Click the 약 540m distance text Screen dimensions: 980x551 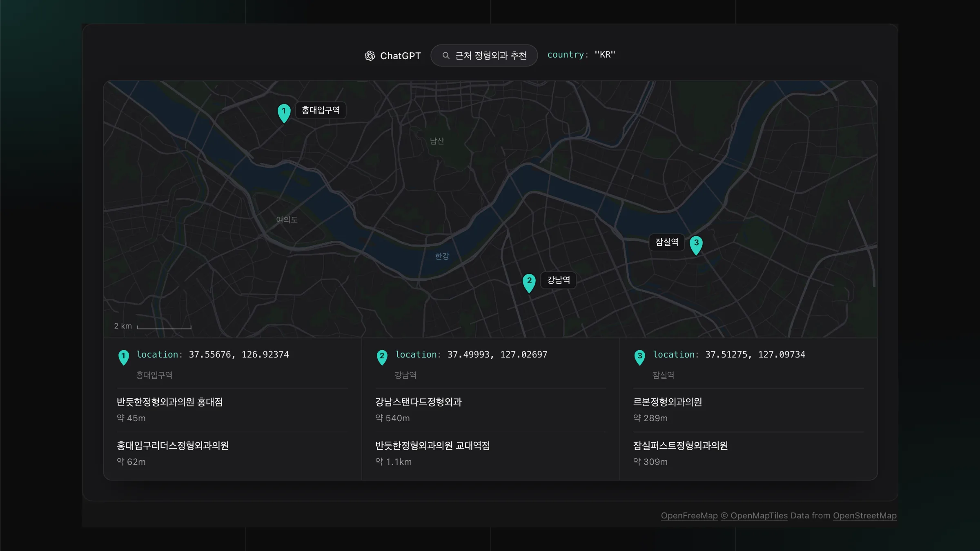392,418
